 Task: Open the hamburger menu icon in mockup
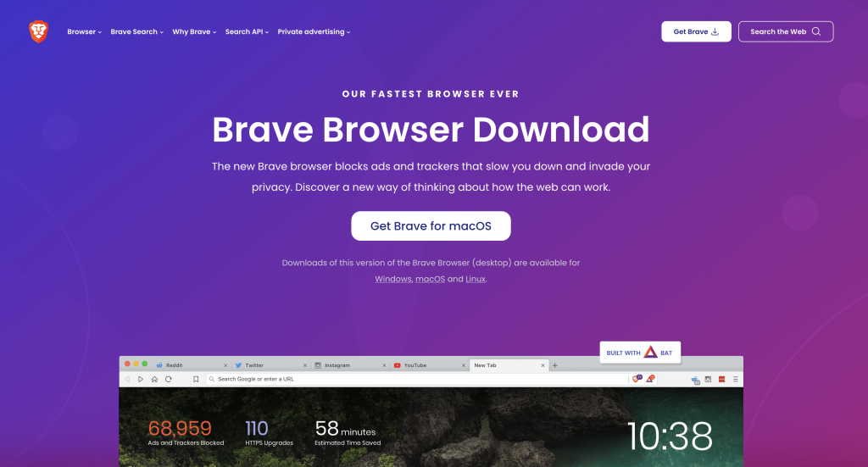pos(735,379)
